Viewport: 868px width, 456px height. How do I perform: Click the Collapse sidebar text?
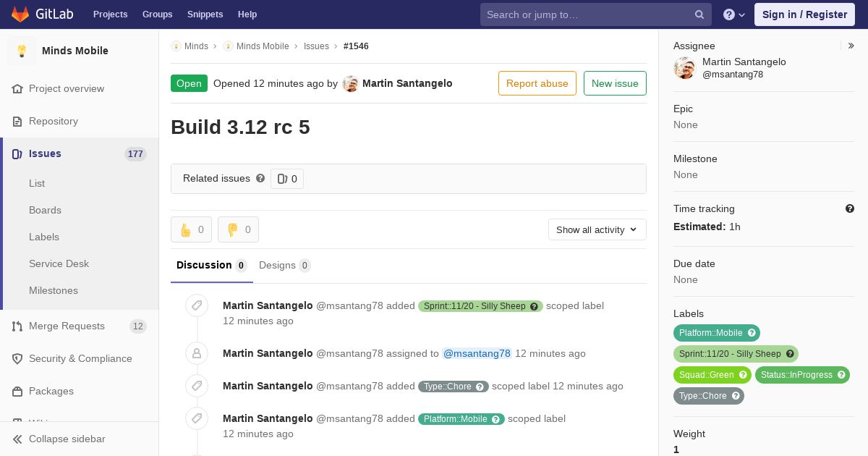[x=67, y=439]
